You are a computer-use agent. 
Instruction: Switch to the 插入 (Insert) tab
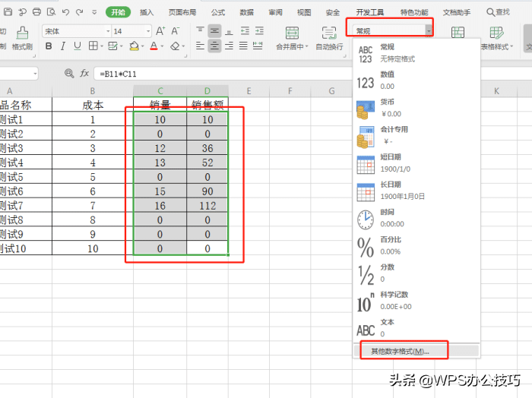click(147, 13)
